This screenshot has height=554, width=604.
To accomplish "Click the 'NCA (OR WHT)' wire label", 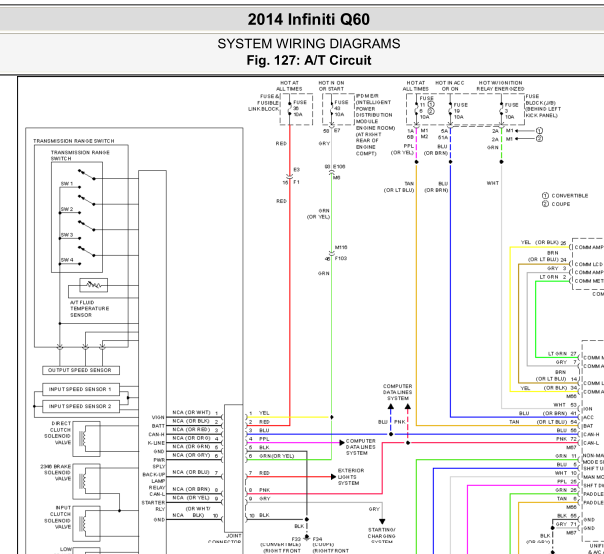I will (191, 413).
